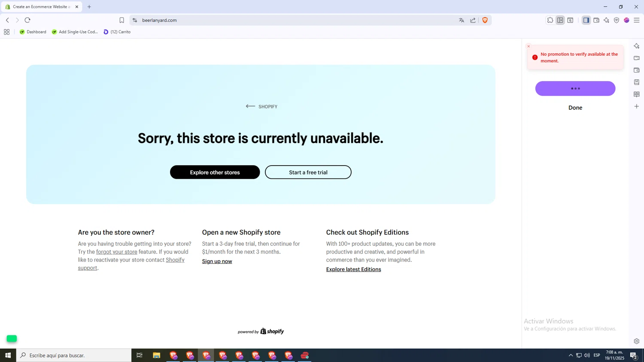Click the Sign up now link
The height and width of the screenshot is (362, 644).
click(x=217, y=261)
